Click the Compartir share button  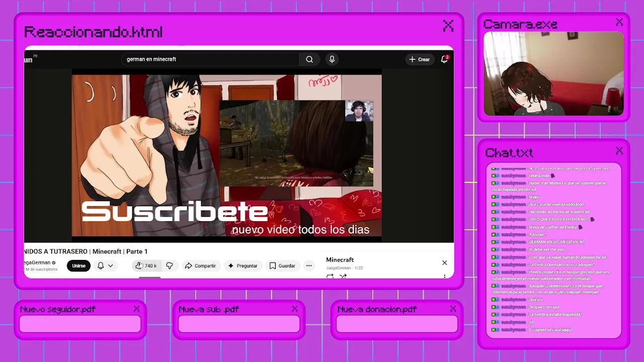click(x=200, y=265)
